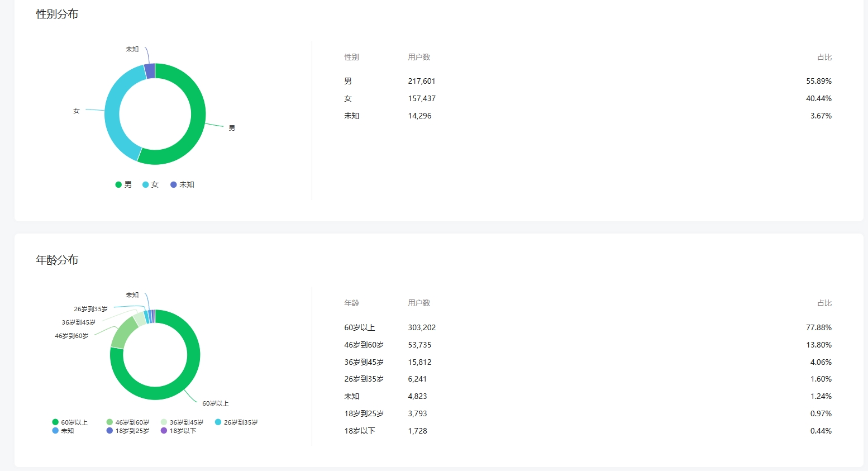Viewport: 868px width, 471px height.
Task: Toggle the 18岁以下 legend entry
Action: [179, 431]
